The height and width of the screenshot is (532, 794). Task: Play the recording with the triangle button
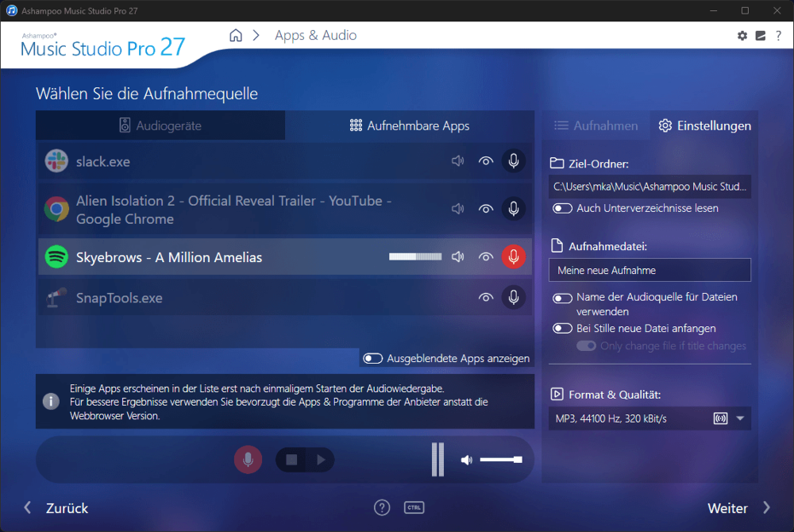tap(320, 460)
